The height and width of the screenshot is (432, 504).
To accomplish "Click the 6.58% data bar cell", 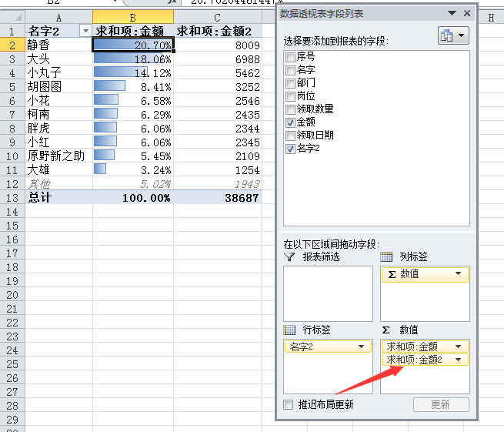I will click(x=133, y=100).
